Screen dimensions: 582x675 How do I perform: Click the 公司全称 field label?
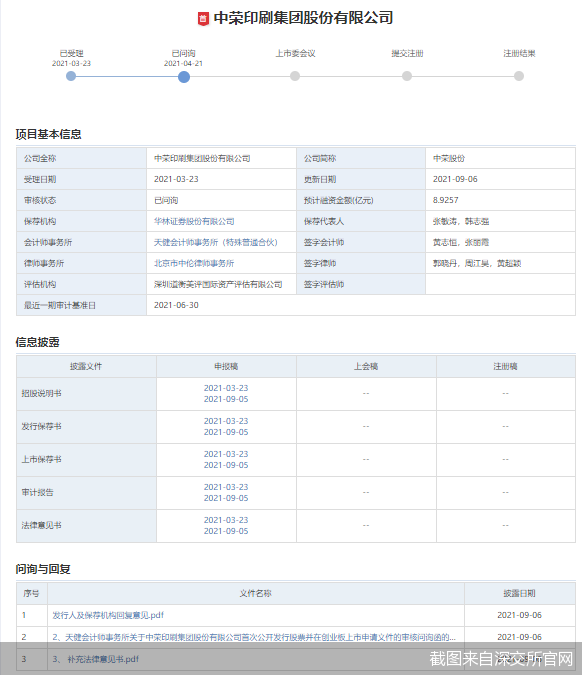coord(40,158)
